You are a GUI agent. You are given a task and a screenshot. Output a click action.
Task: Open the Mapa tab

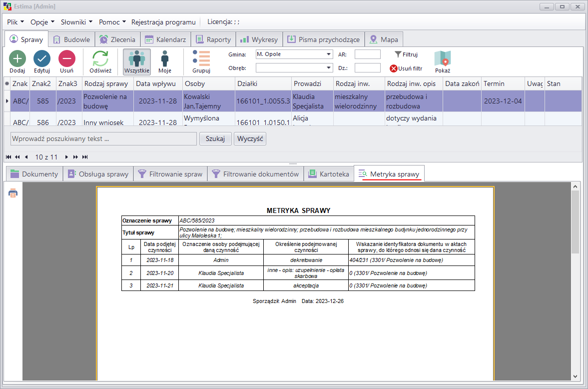tap(384, 39)
